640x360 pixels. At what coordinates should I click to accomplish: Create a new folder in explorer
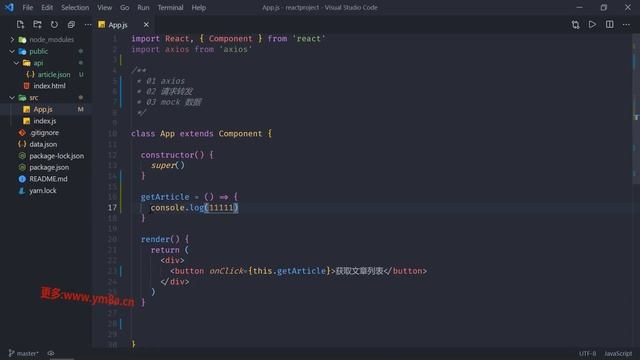[37, 24]
